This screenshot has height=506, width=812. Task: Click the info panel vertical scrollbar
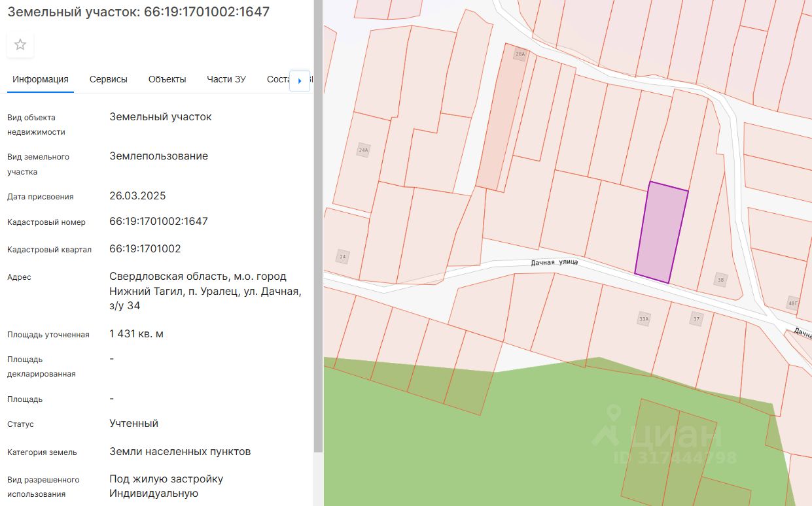tap(318, 226)
